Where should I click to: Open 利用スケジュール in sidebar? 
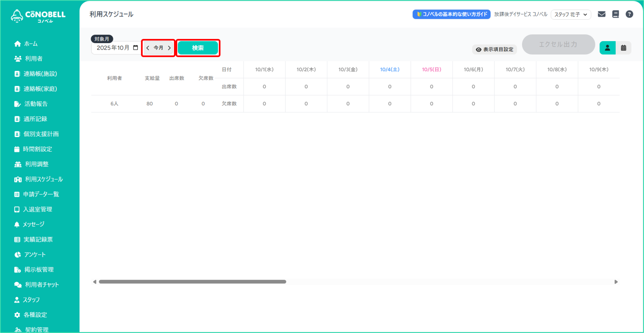point(44,179)
